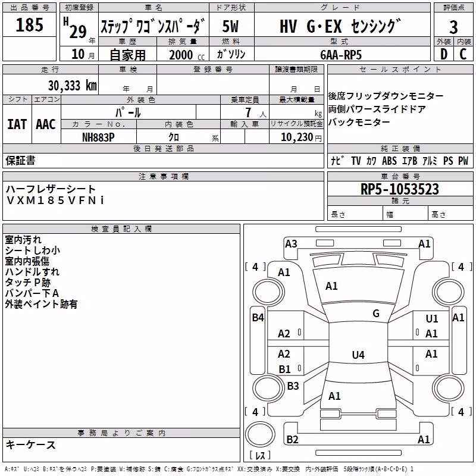Click the overall evaluation score 3
Screen dimensions: 476x476
click(x=453, y=27)
